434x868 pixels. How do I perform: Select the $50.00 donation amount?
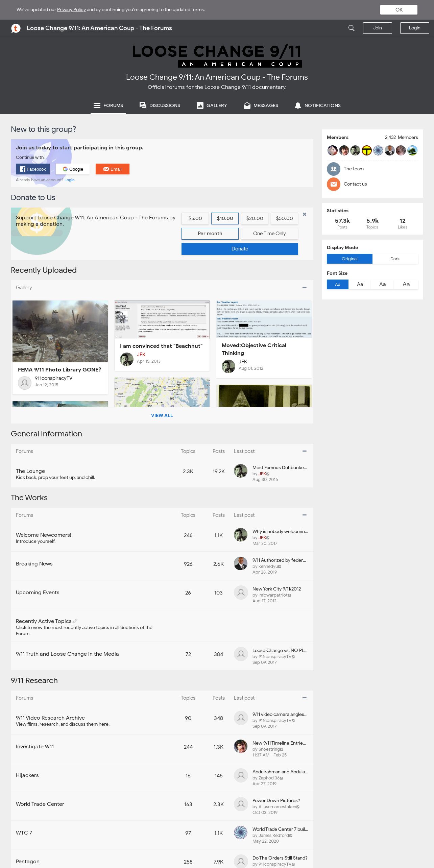(x=284, y=218)
